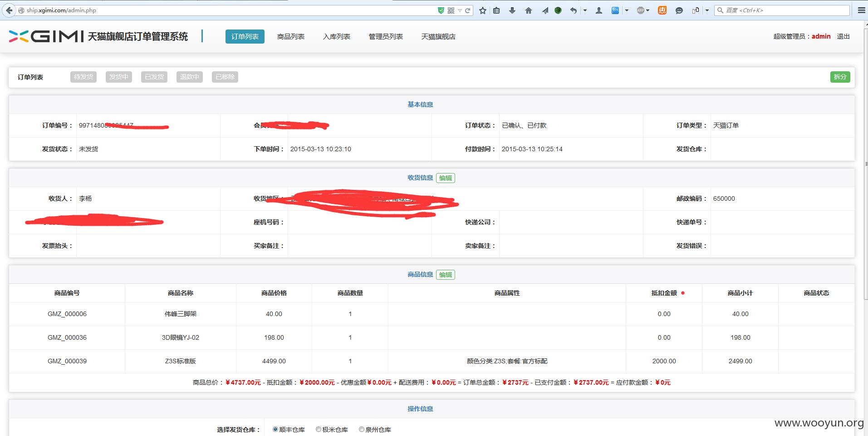Viewport: 868px width, 436px height.
Task: Expand dropdown next to screenshot icon
Action: pos(627,10)
